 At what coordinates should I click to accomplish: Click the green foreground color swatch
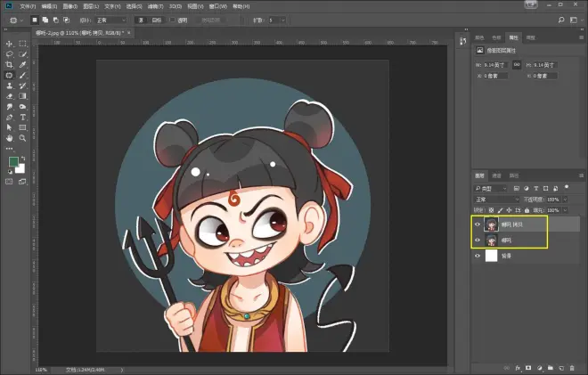13,161
